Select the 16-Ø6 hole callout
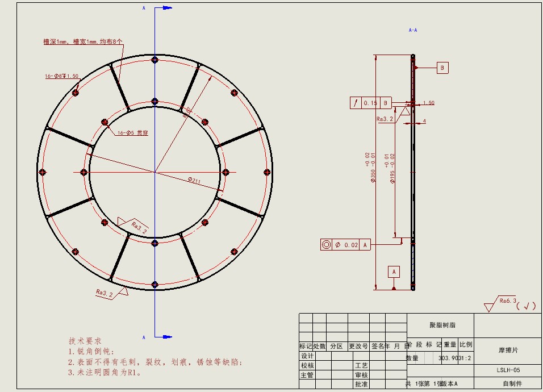543x392 pixels. (62, 76)
